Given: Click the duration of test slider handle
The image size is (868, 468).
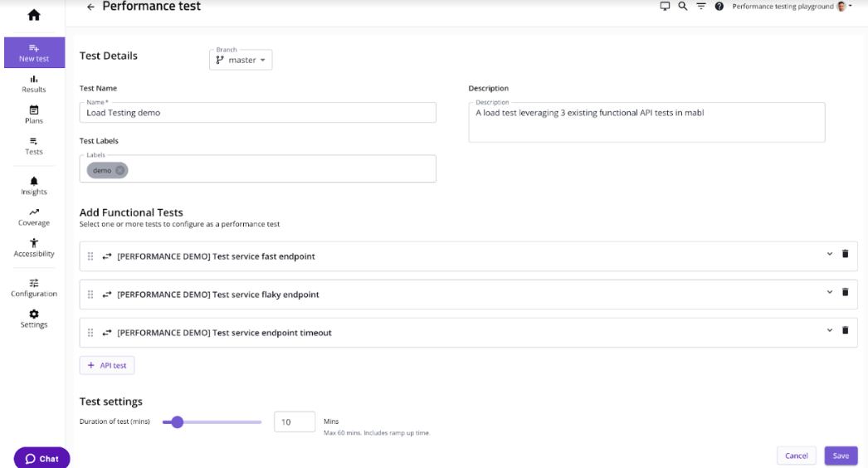Looking at the screenshot, I should tap(177, 422).
